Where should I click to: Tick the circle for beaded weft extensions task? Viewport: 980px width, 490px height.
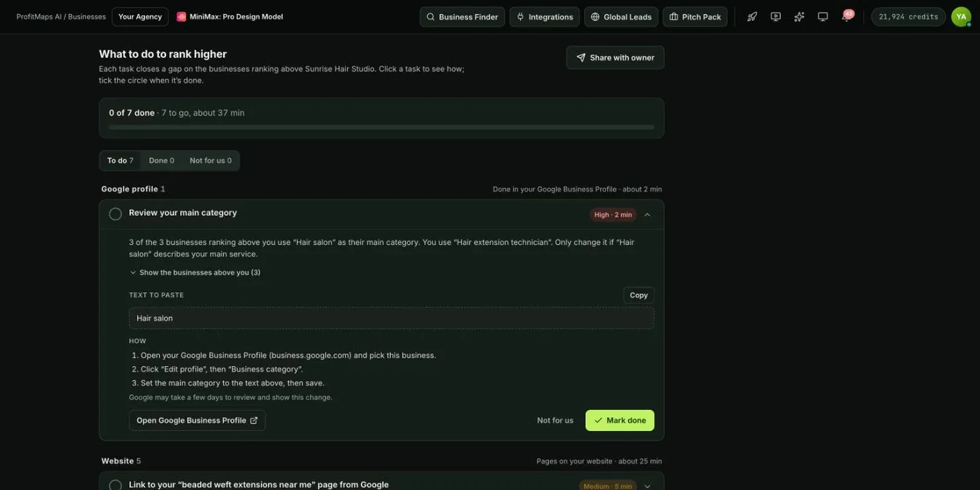point(115,485)
